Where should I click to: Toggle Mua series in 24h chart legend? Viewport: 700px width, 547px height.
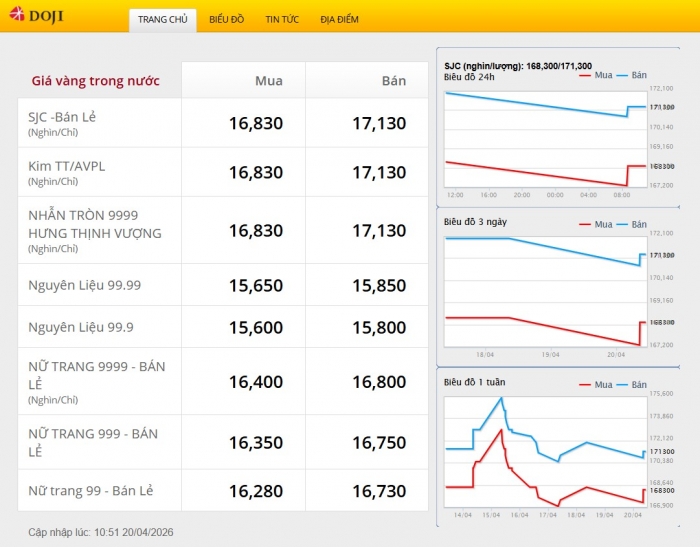(x=597, y=75)
